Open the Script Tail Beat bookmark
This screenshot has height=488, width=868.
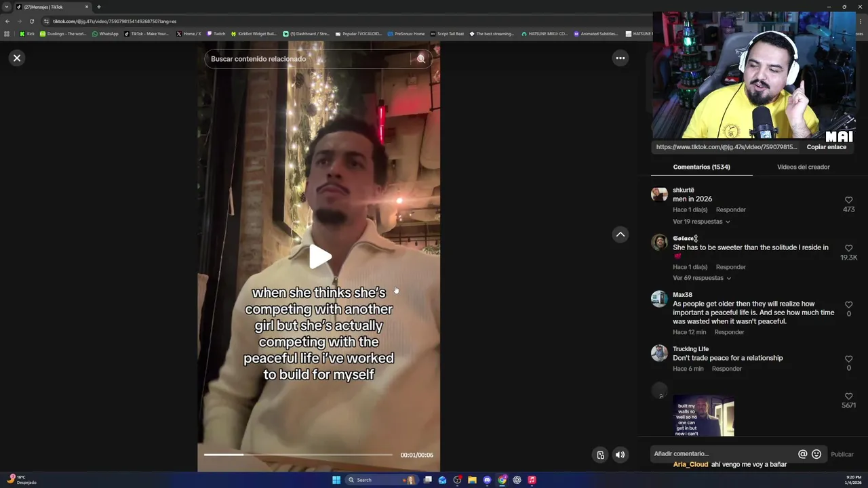coord(448,33)
